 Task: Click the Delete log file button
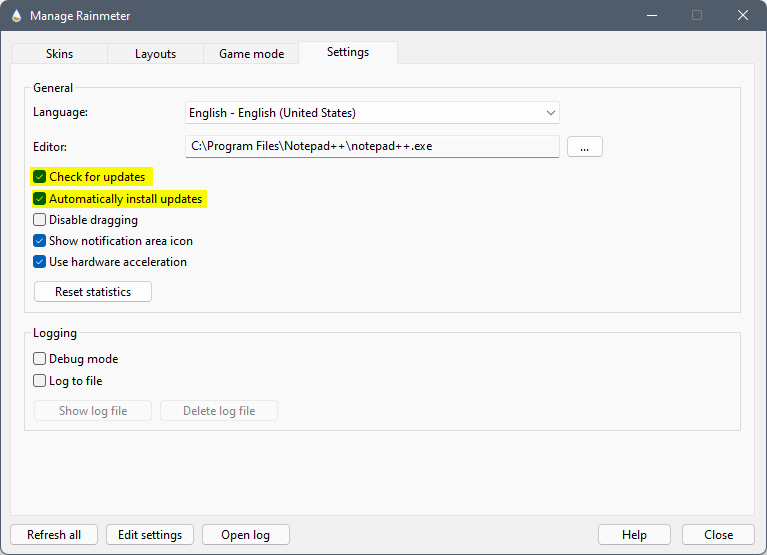tap(219, 411)
